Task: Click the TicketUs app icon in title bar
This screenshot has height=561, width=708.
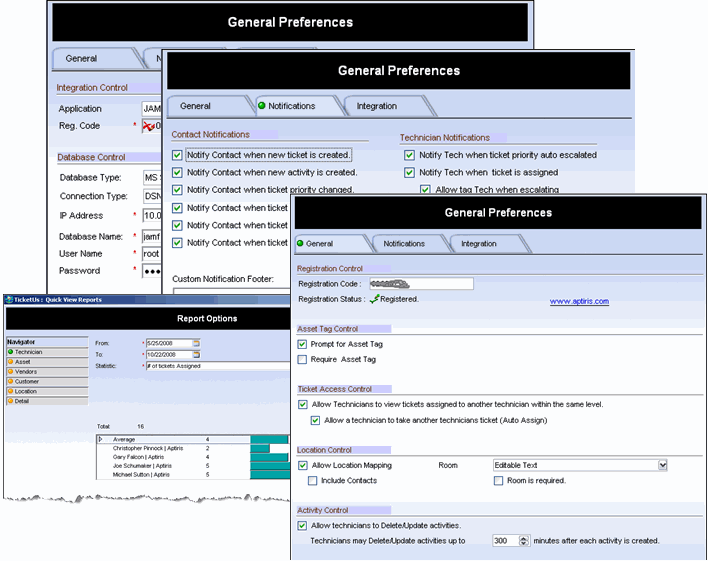Action: 9,298
